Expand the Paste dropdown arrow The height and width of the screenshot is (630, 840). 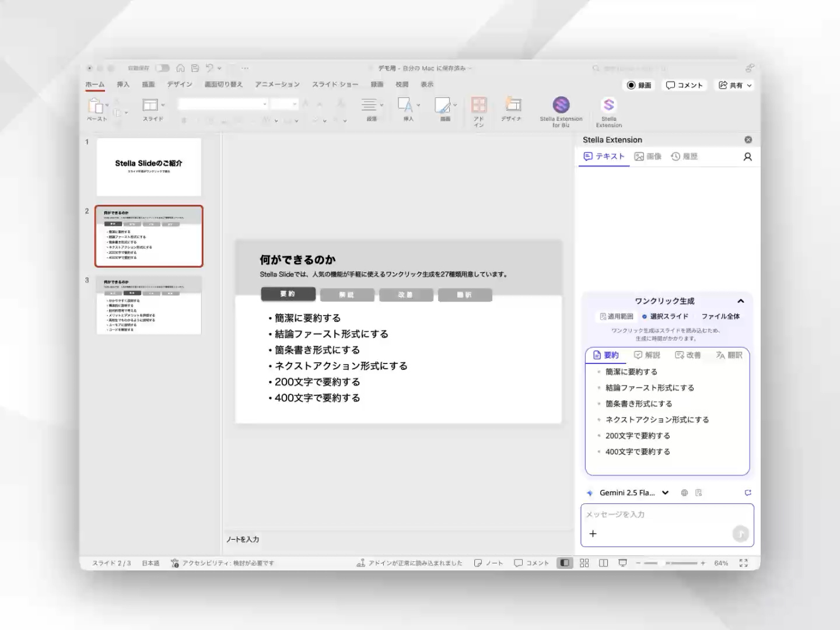[x=107, y=105]
